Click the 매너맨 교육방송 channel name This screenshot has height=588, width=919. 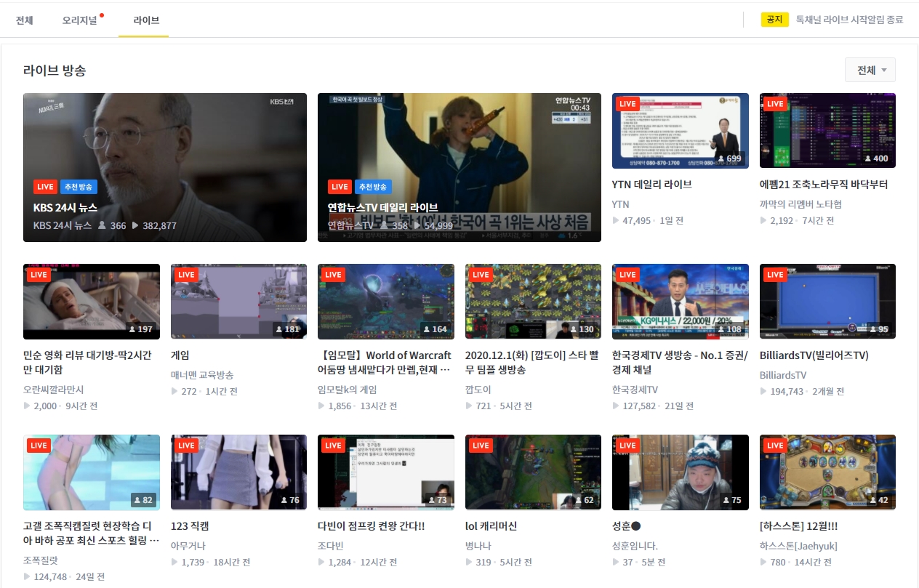(202, 375)
